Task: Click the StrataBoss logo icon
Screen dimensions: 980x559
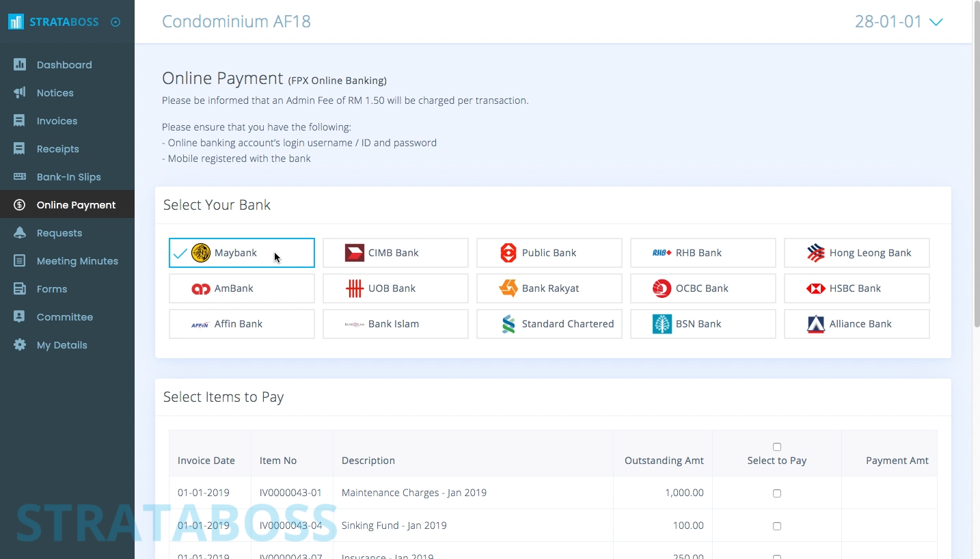Action: (x=16, y=22)
